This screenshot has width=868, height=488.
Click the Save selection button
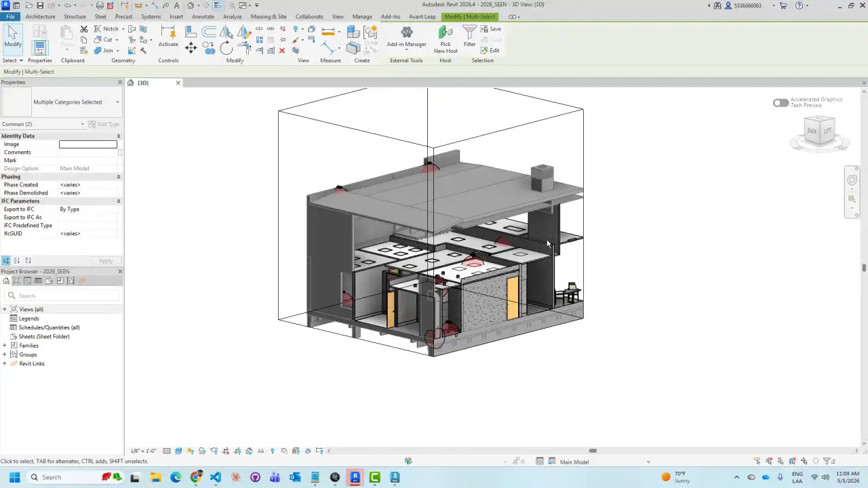pyautogui.click(x=491, y=29)
